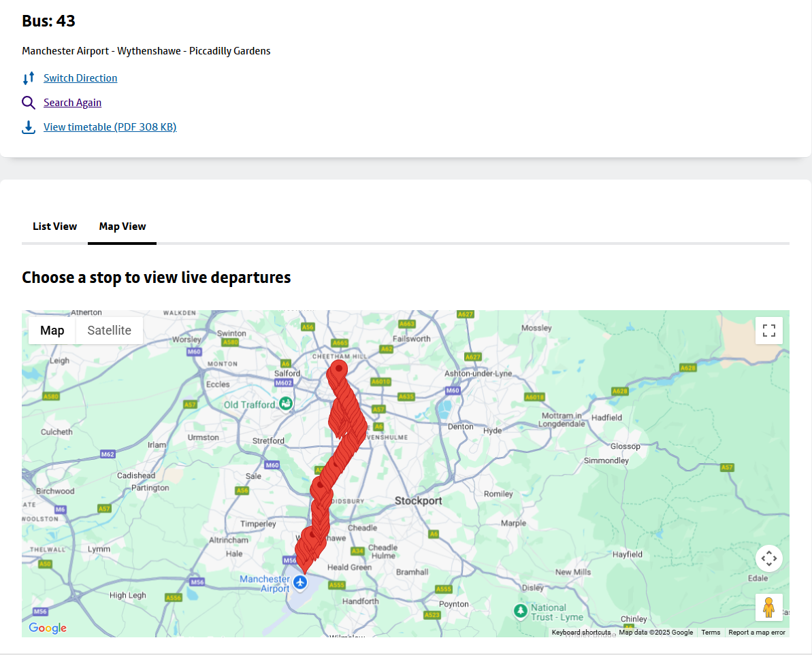Screen dimensions: 812x655
Task: Click the timetable download icon
Action: [29, 127]
